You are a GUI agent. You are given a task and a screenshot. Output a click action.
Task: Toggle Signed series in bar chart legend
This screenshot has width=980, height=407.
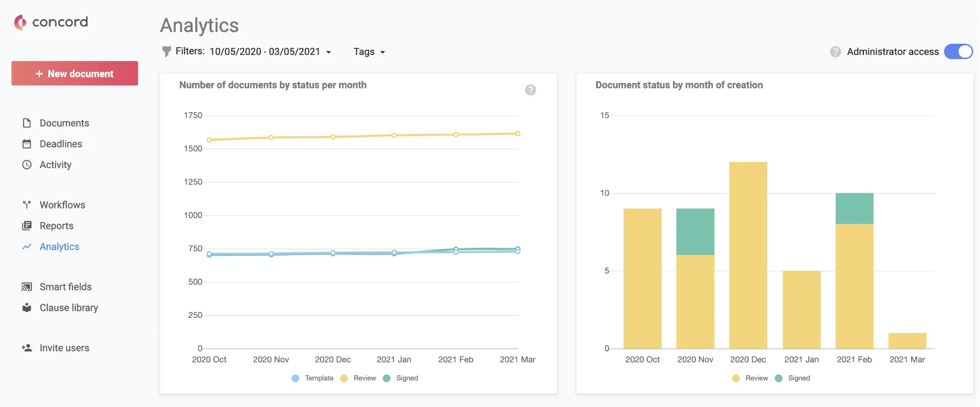793,378
